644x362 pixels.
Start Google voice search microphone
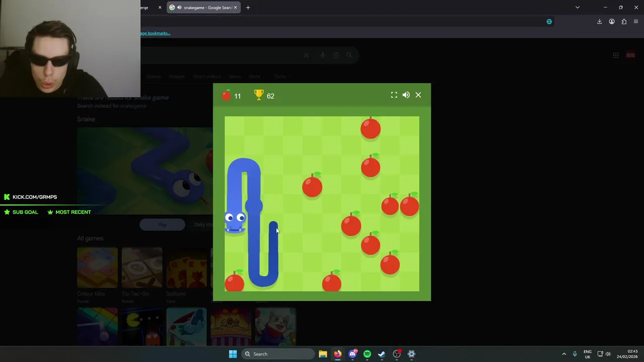coord(323,55)
